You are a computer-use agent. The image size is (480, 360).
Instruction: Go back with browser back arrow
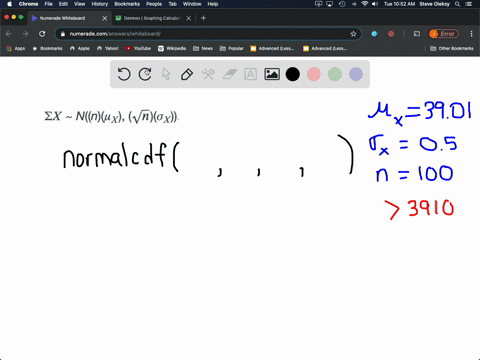click(9, 34)
